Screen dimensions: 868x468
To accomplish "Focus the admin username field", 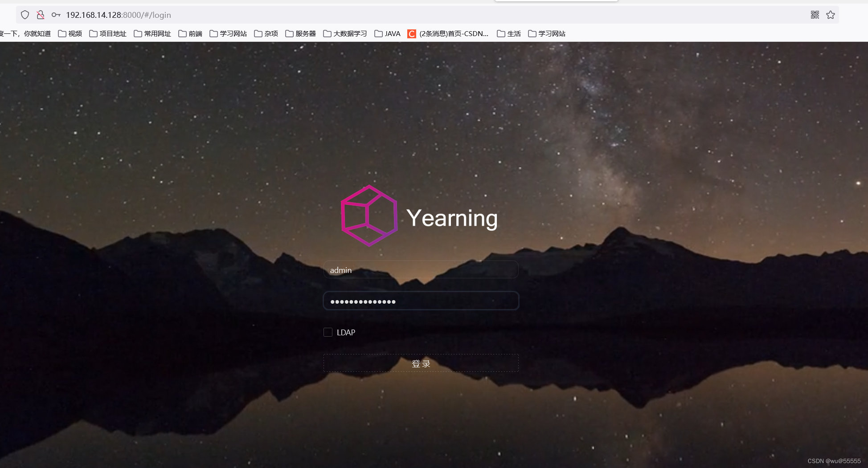I will pos(421,270).
